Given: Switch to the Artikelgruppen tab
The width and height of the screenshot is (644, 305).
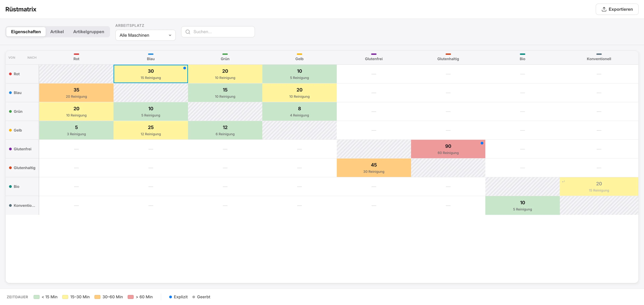Looking at the screenshot, I should 89,32.
